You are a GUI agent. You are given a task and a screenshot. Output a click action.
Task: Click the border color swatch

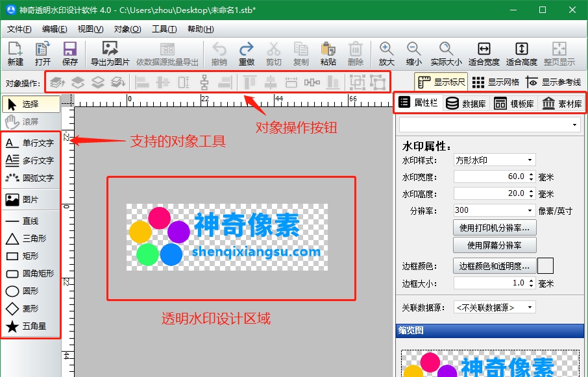545,265
